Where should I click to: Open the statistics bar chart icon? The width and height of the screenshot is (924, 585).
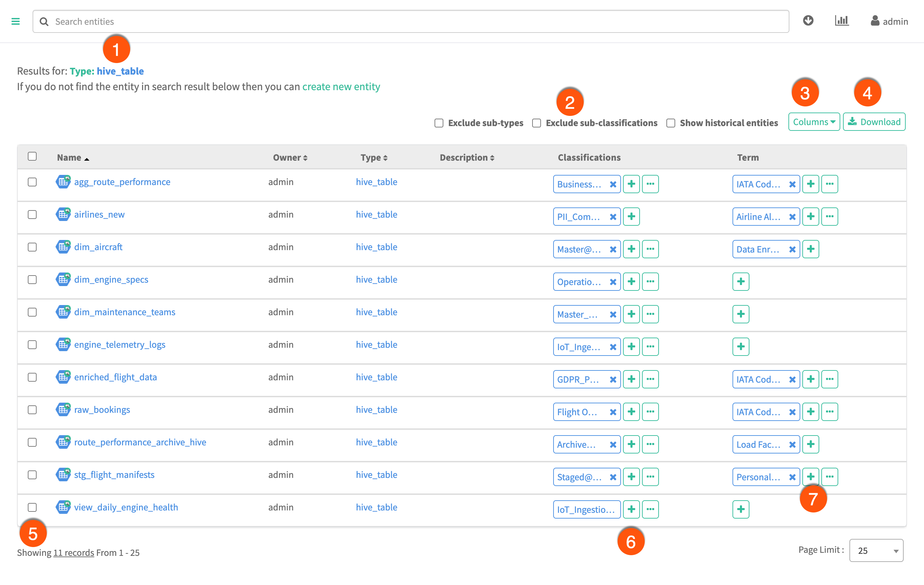[x=842, y=21]
